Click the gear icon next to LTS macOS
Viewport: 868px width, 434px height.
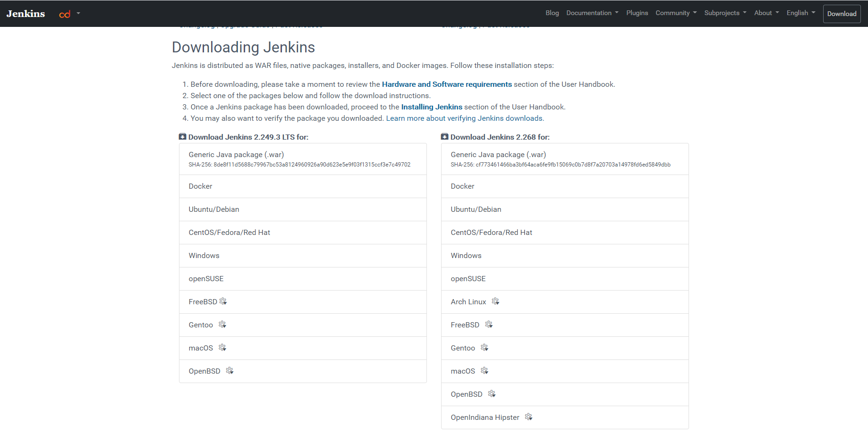(x=222, y=348)
